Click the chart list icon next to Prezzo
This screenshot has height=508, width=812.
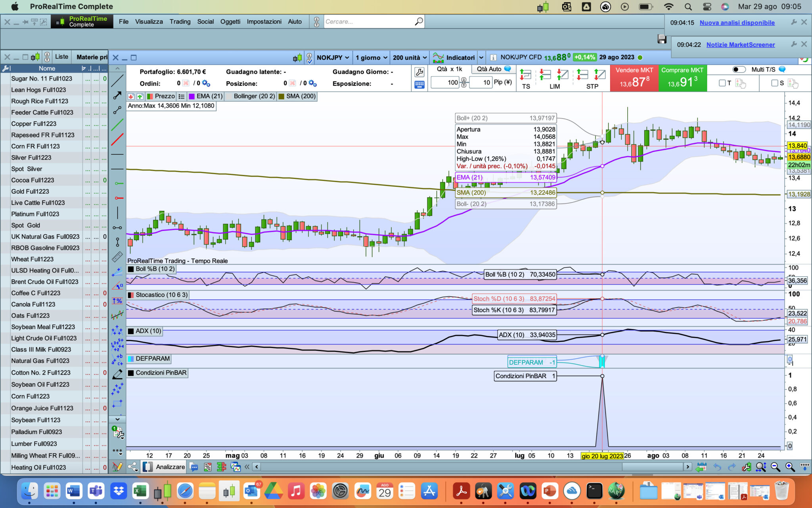pyautogui.click(x=182, y=96)
